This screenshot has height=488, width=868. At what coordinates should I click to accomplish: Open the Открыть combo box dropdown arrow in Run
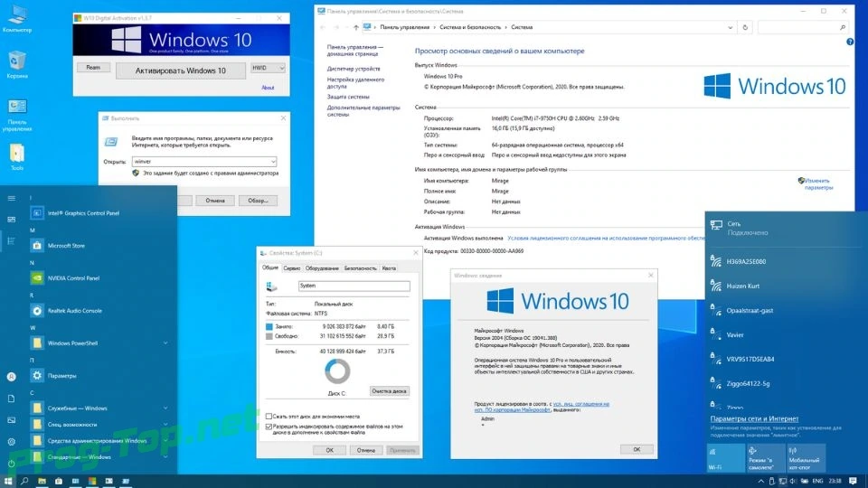tap(273, 162)
